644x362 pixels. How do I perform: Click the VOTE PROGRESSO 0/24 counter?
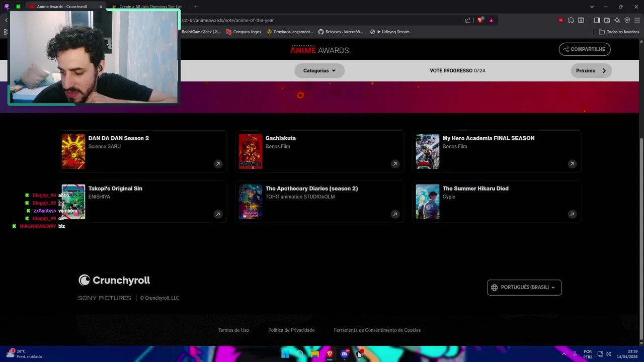tap(457, 71)
